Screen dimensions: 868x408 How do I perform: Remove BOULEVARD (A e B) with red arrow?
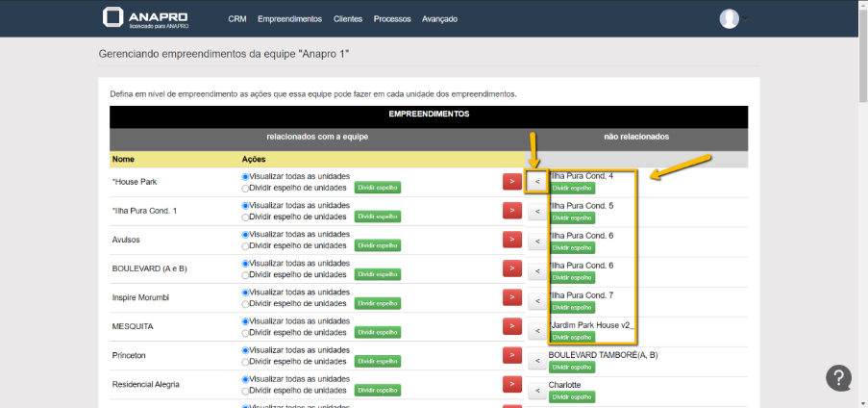point(512,268)
